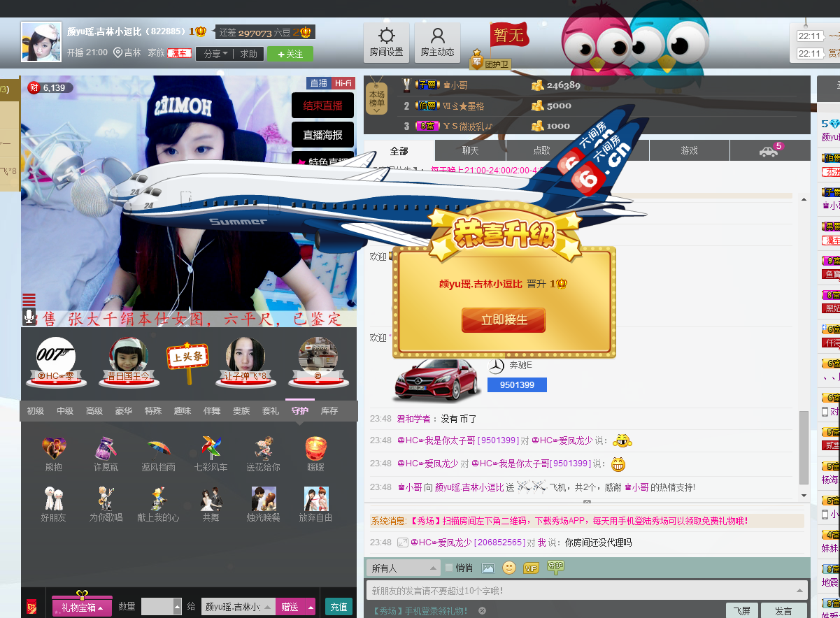The width and height of the screenshot is (840, 618).
Task: Click the microphone icon on the video
Action: [29, 317]
